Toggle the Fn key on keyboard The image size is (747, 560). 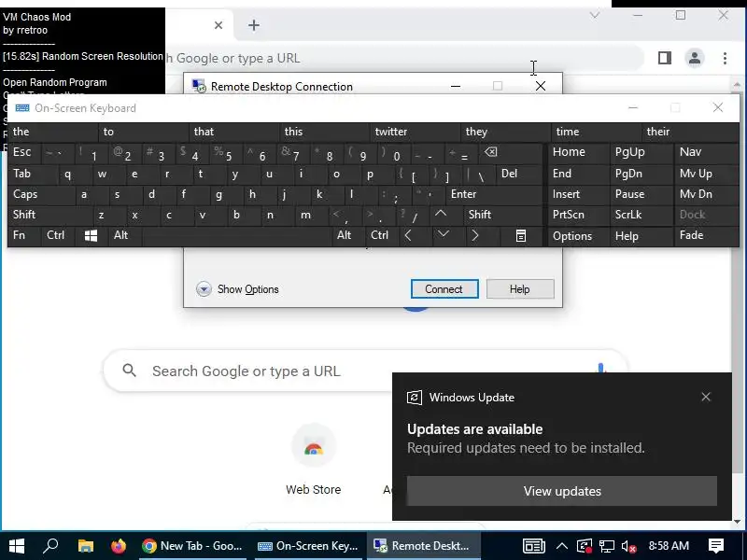(24, 235)
